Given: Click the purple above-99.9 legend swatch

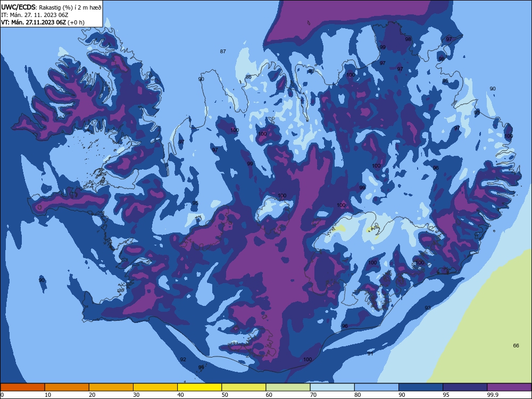Looking at the screenshot, I should (509, 387).
